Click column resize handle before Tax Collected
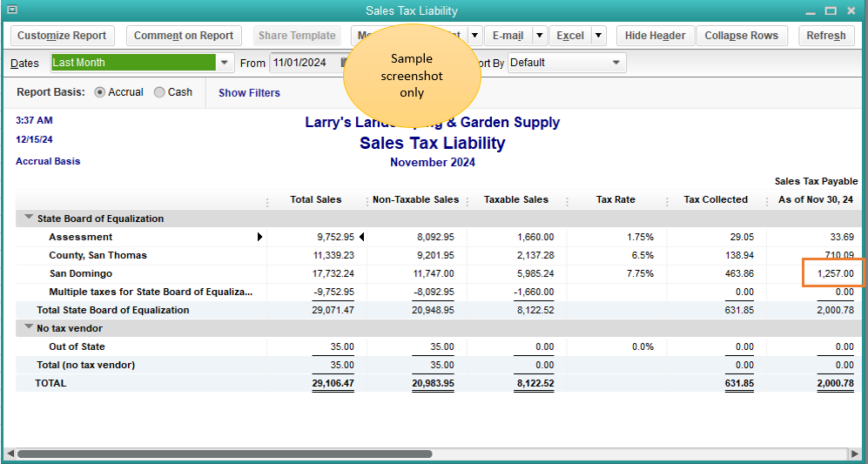The width and height of the screenshot is (868, 464). click(666, 201)
